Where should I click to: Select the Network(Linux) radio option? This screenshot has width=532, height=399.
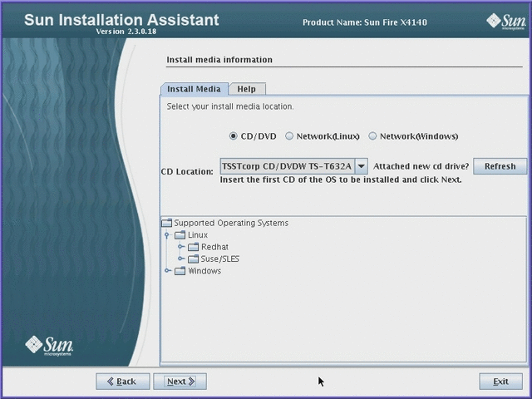pos(289,136)
